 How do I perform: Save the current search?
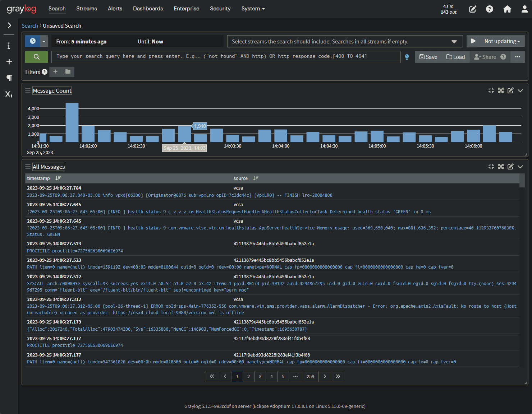[428, 57]
